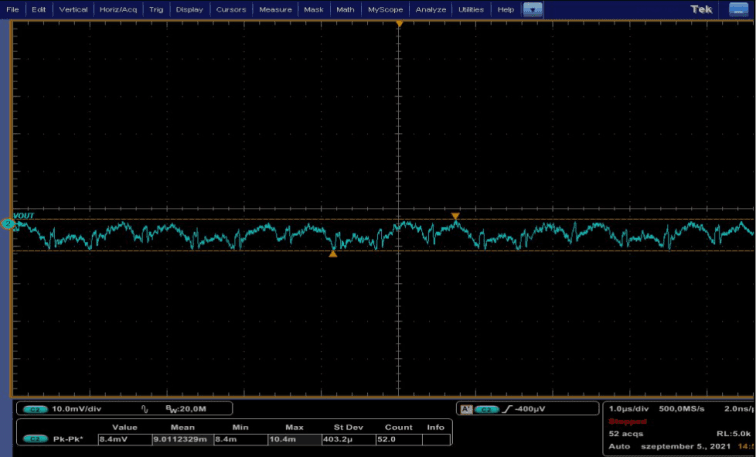Open the Vertical menu

[73, 9]
